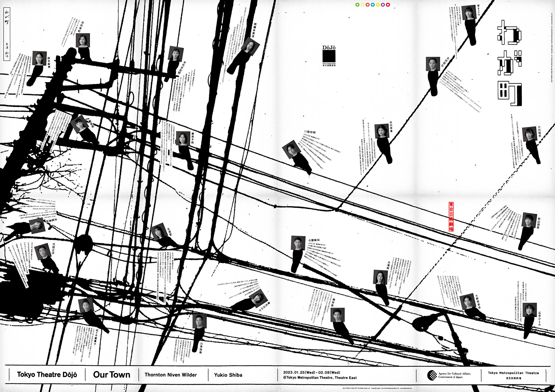Click the large わが町 pixel-style title
The width and height of the screenshot is (555, 392).
coord(509,63)
